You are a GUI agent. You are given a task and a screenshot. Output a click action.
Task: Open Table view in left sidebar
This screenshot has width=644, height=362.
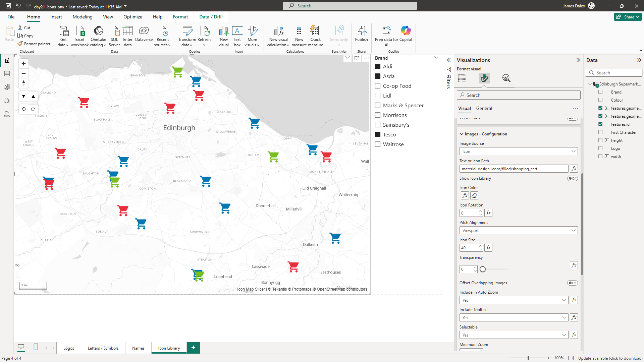point(7,74)
